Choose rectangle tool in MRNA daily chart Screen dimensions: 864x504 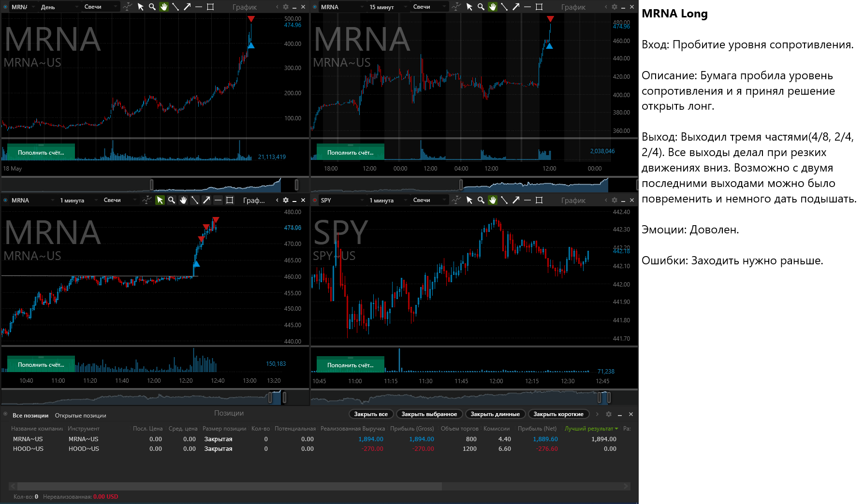point(210,7)
